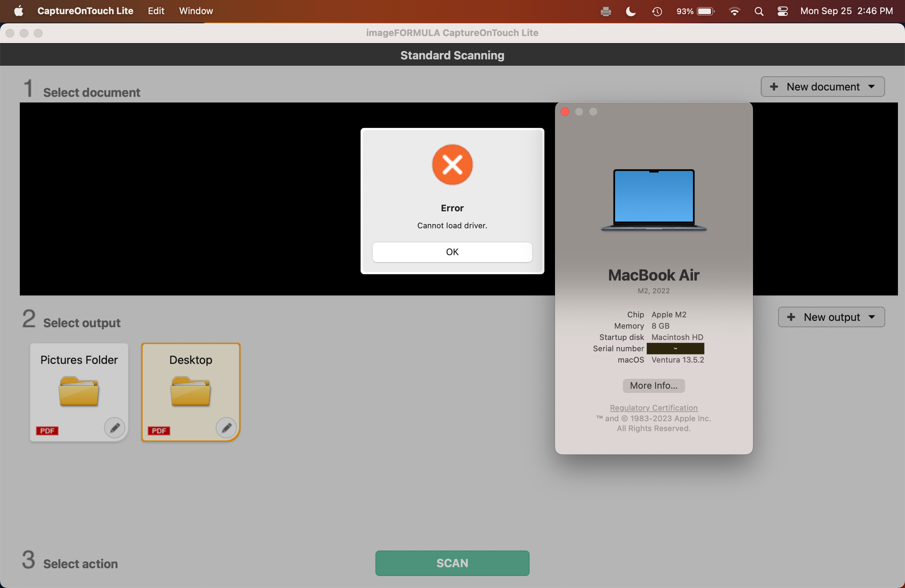
Task: Click the Wi-Fi status icon
Action: [734, 11]
